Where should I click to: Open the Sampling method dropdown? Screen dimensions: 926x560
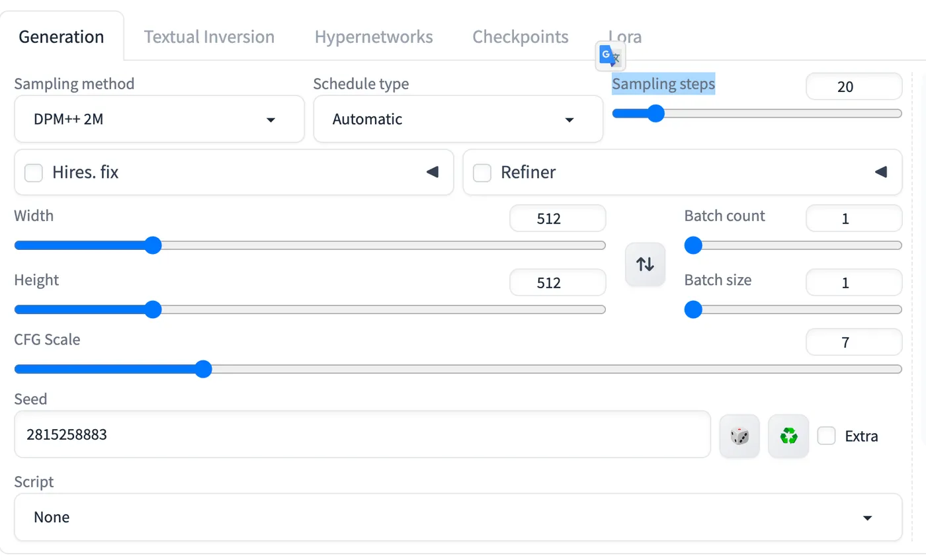(159, 120)
